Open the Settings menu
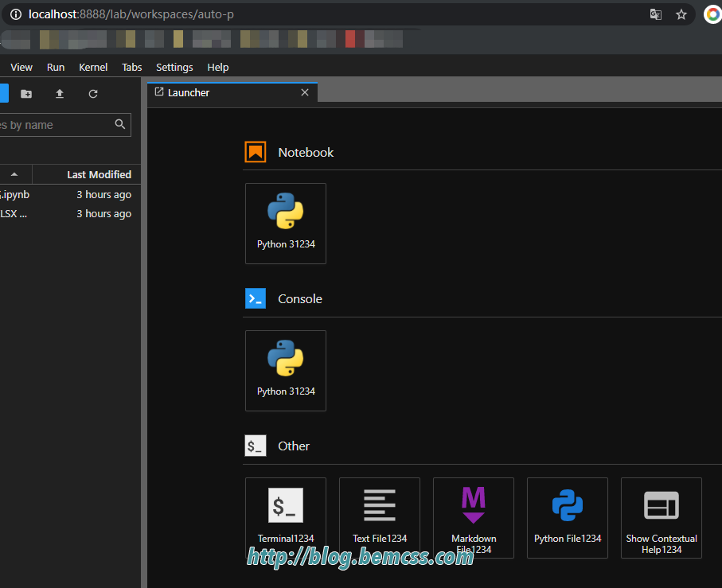Screen dimensions: 722x588 pos(174,67)
